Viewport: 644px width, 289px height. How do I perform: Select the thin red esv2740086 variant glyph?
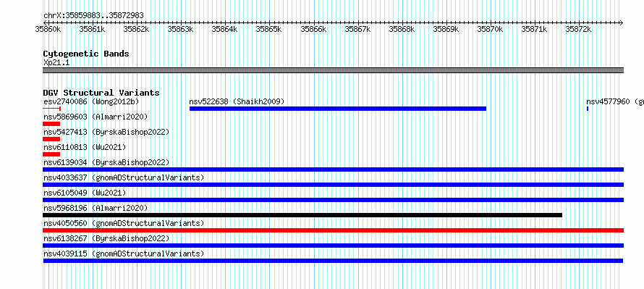tap(52, 109)
